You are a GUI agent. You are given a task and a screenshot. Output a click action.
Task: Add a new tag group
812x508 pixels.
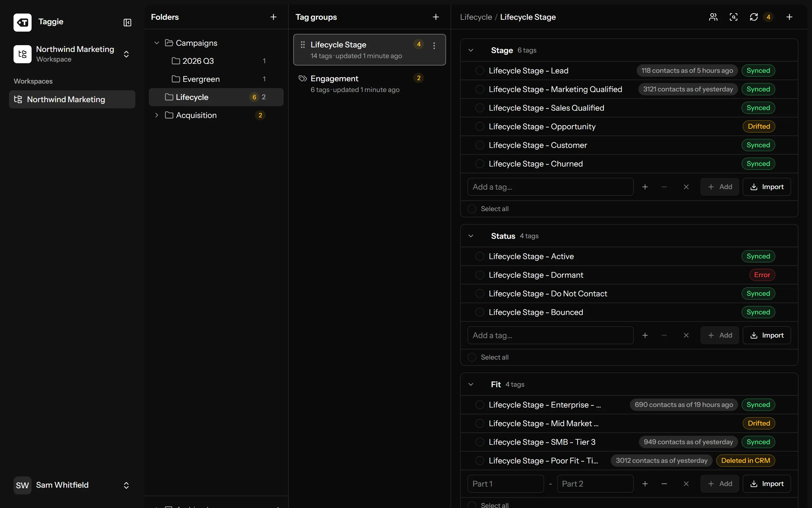(x=436, y=17)
